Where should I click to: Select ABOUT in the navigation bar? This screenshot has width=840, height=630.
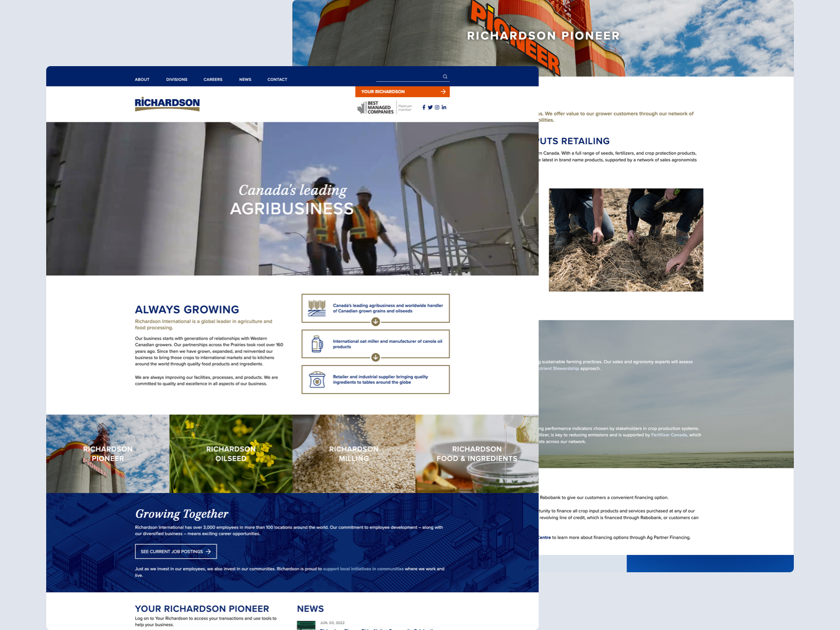(x=142, y=79)
